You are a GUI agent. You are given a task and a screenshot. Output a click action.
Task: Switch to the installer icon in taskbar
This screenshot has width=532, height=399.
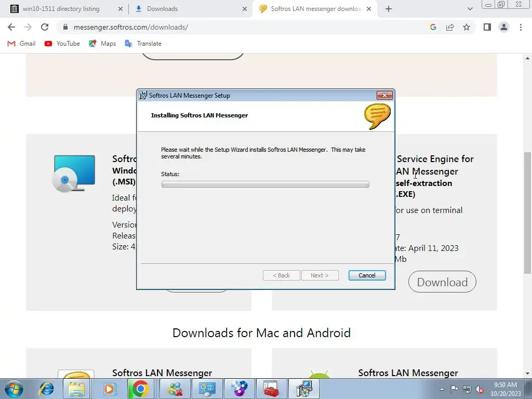click(x=303, y=389)
